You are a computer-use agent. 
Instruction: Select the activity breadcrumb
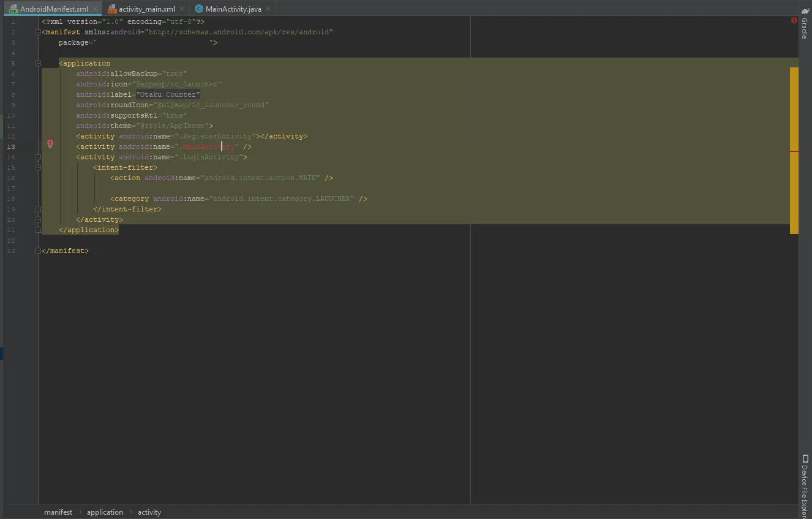pyautogui.click(x=149, y=512)
